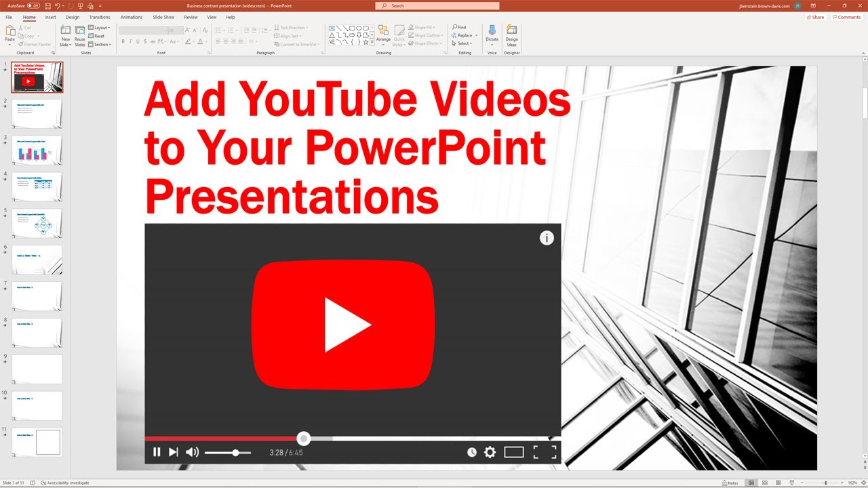Click the user account name
This screenshot has height=488, width=868.
[x=766, y=5]
